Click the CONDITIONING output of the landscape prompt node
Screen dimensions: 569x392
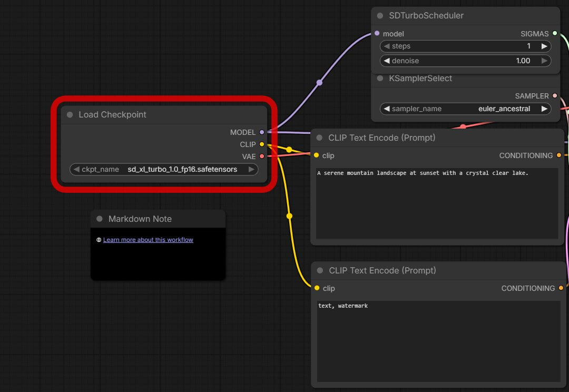pyautogui.click(x=559, y=155)
